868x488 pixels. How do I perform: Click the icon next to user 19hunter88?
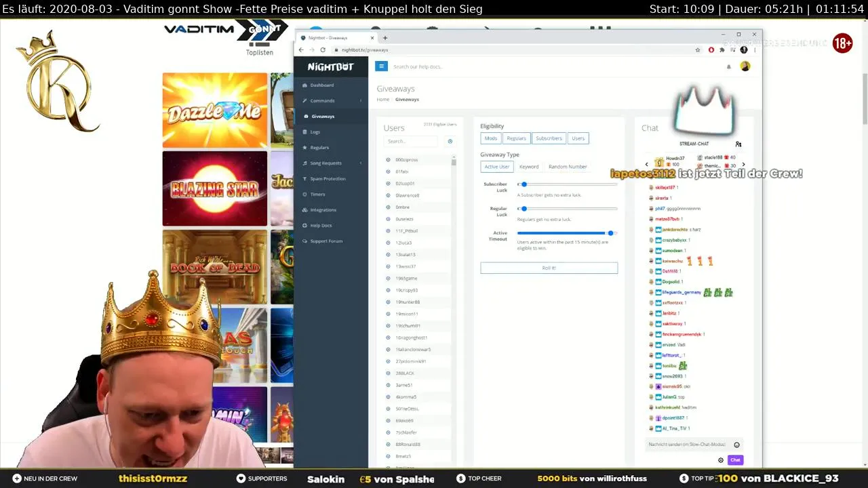tap(388, 302)
